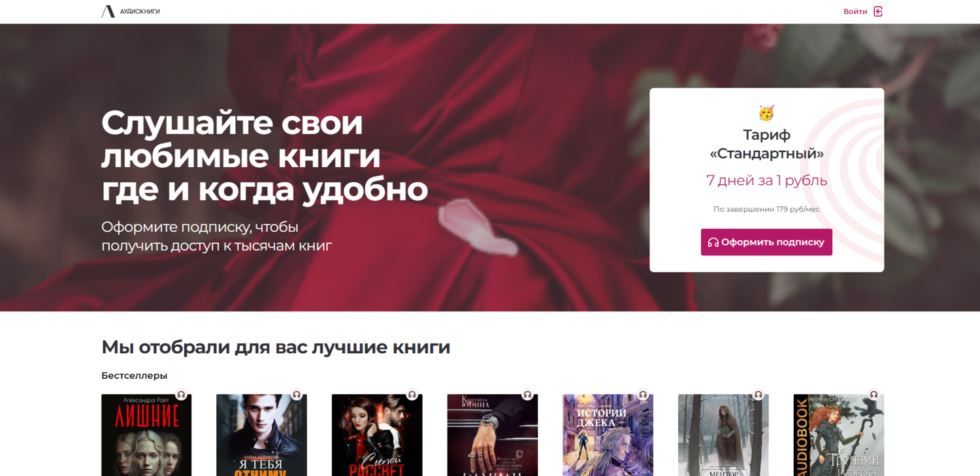Click the login arrow icon beside Войти

pos(878,11)
